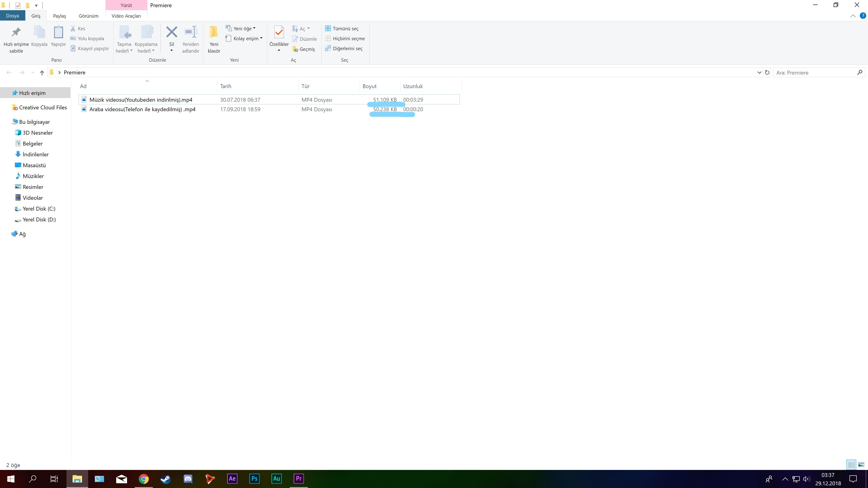The height and width of the screenshot is (488, 868).
Task: Switch to large thumbnails view icon
Action: pos(861,465)
